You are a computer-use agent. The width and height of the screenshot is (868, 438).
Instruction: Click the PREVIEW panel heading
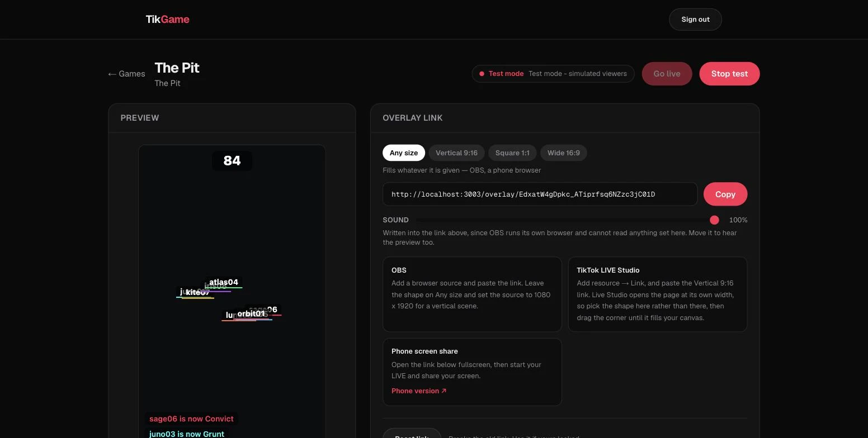pyautogui.click(x=140, y=118)
